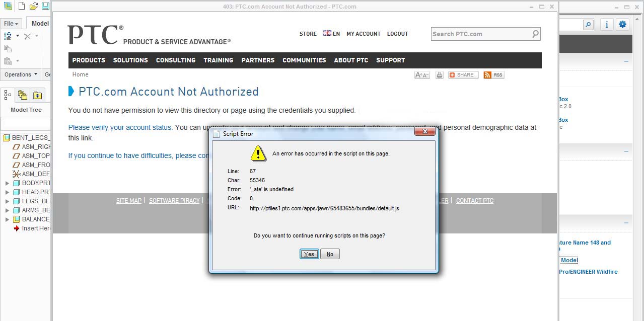Expand the LEGS_BE tree node

click(x=7, y=201)
